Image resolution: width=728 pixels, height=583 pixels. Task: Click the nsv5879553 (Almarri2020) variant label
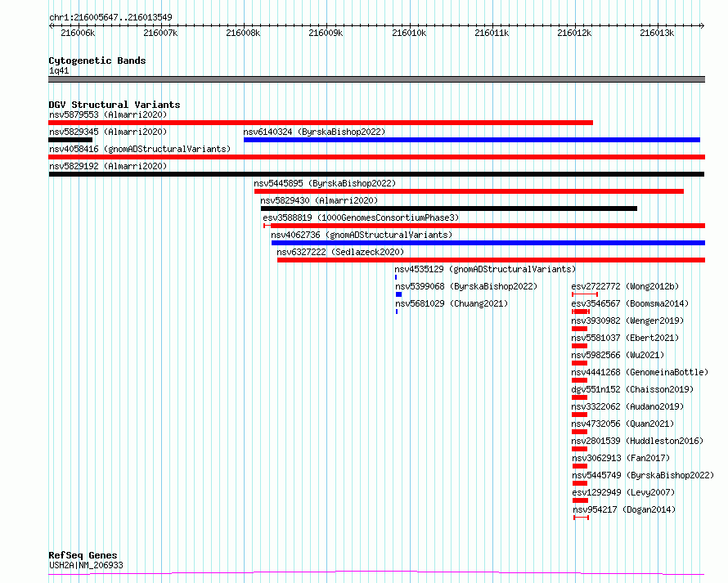[108, 114]
